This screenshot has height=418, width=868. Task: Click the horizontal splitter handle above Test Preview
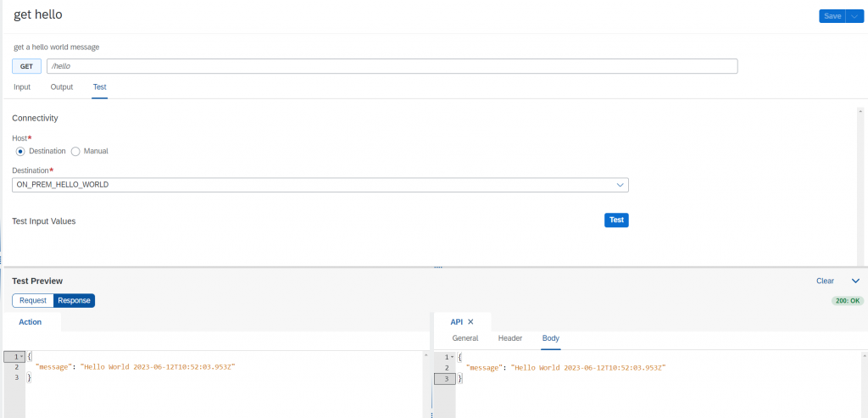[x=438, y=267]
